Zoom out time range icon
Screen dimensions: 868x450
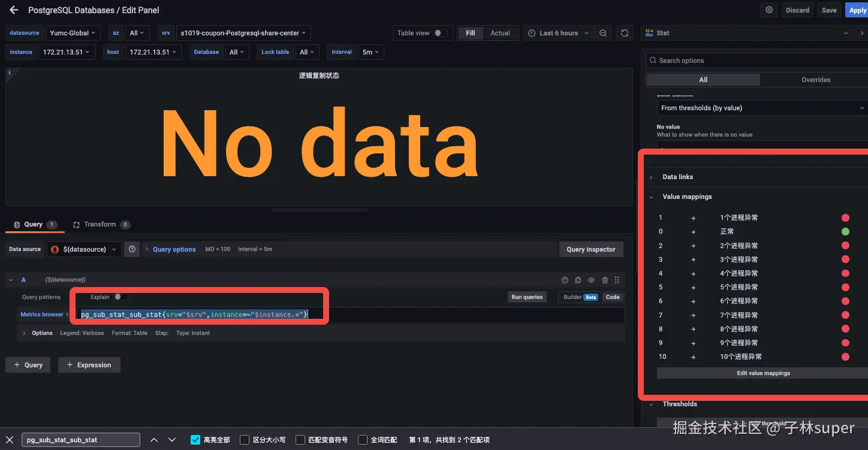(603, 33)
